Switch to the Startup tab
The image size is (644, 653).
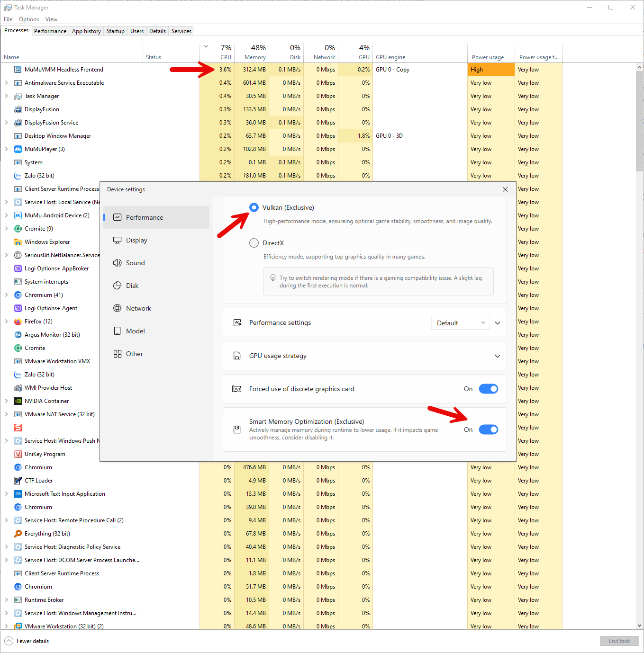pos(116,31)
